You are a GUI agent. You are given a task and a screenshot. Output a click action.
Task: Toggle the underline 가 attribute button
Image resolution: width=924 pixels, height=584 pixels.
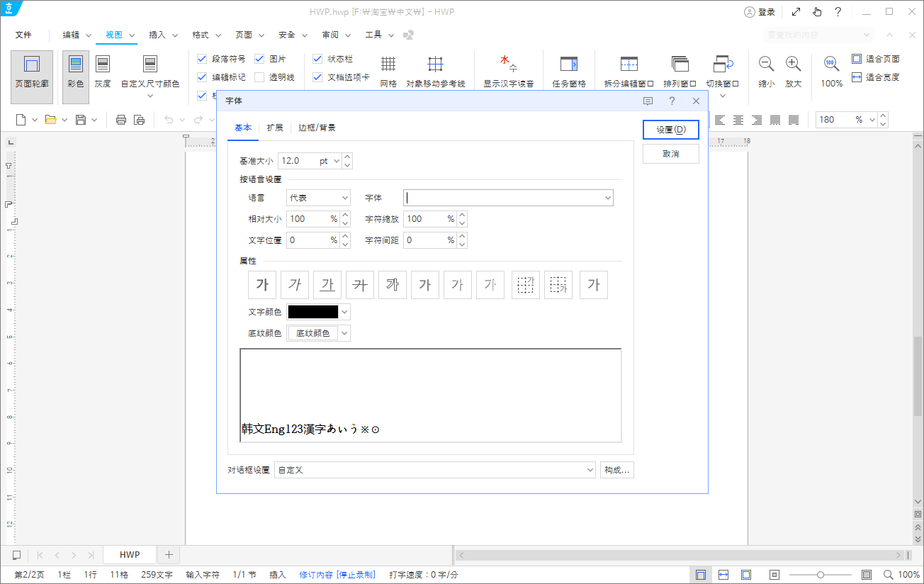(327, 285)
